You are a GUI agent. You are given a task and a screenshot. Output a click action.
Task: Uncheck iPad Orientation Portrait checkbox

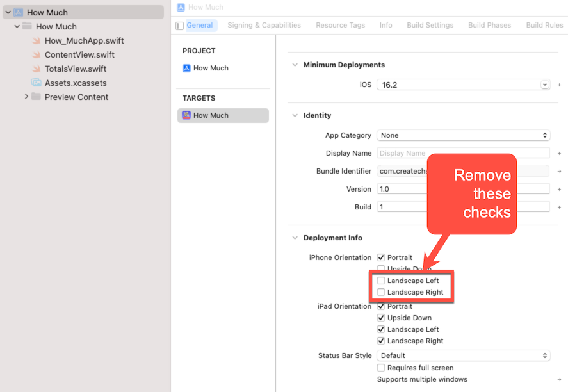[x=381, y=307]
